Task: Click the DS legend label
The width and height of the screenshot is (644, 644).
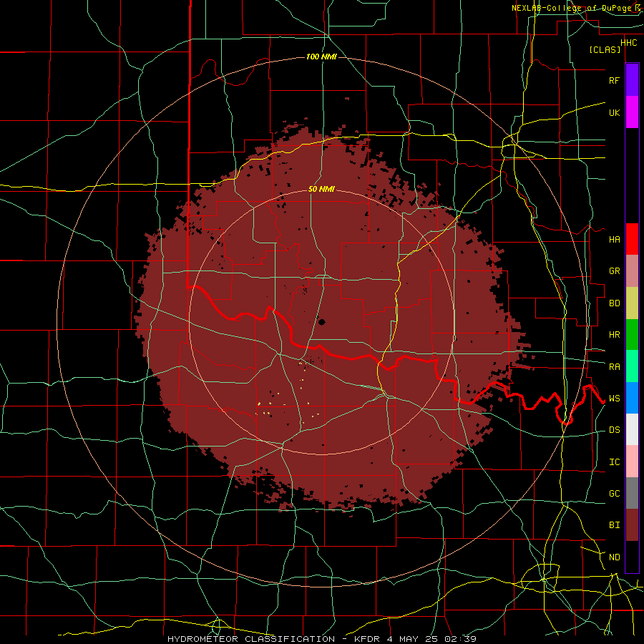Action: coord(614,430)
